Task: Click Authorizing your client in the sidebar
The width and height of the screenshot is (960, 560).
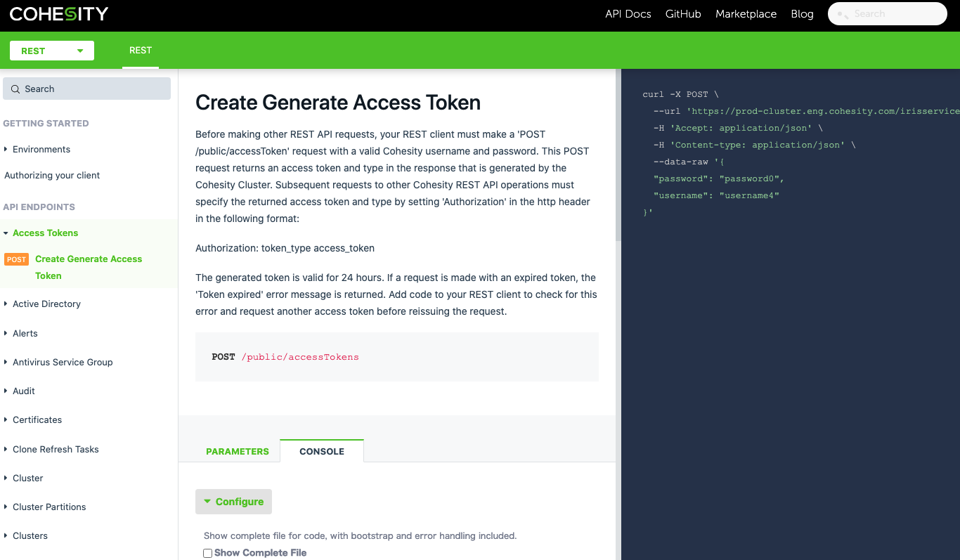Action: [52, 175]
